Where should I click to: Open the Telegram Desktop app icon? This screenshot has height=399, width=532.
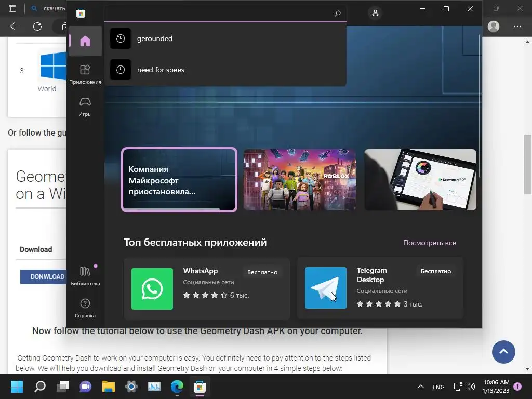click(x=326, y=288)
